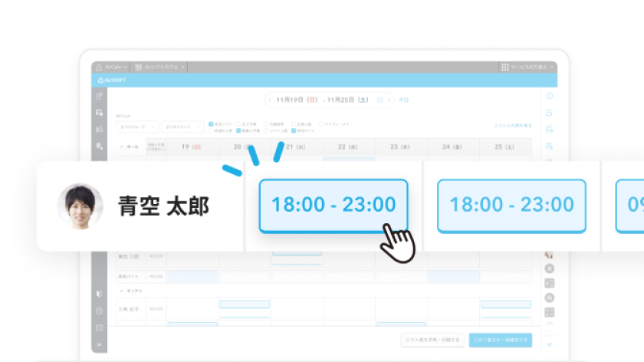Enable the unchecked second checkbox in the top row
Screen dimensions: 644x362
pos(238,123)
